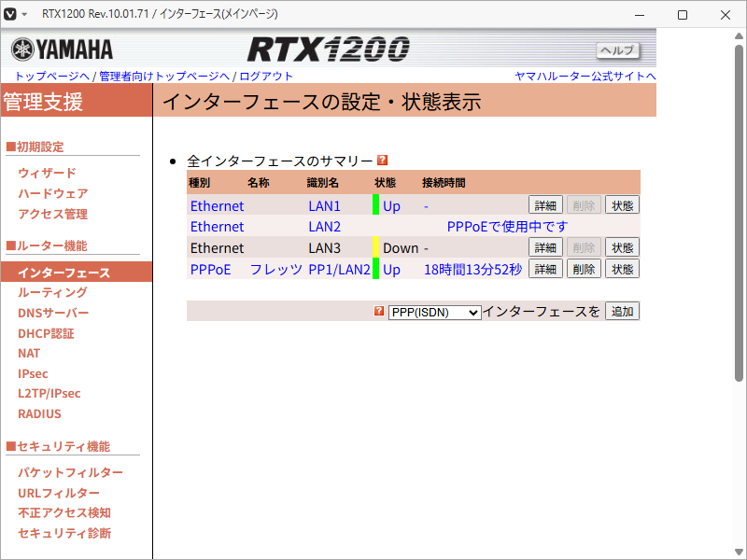This screenshot has height=560, width=747.
Task: Click the PPPoE type link
Action: click(x=211, y=270)
